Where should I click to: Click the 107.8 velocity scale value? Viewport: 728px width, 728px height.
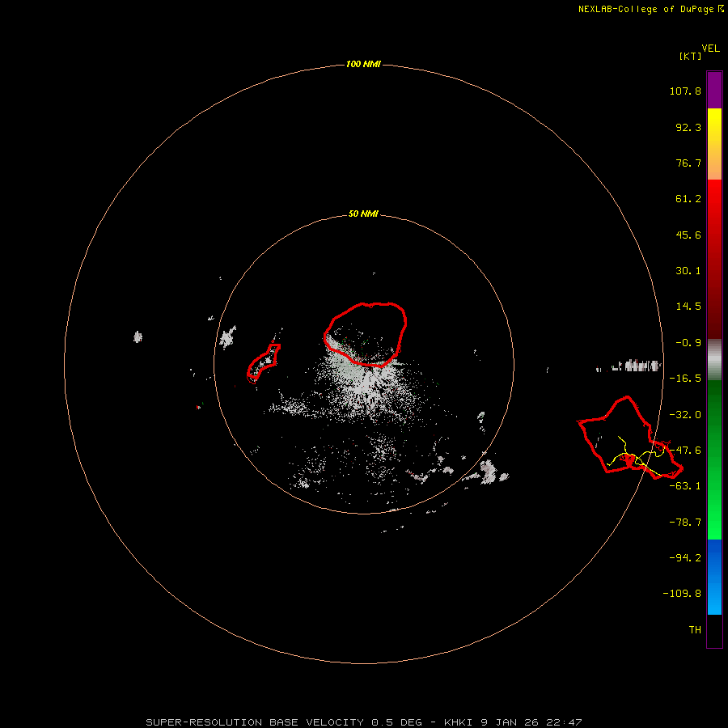point(685,91)
